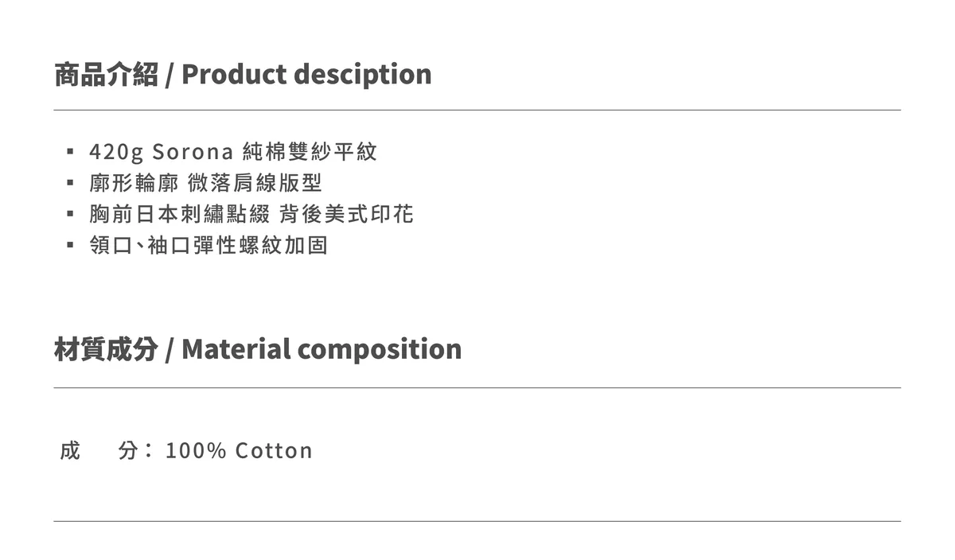Viewport: 955px width, 560px height.
Task: Click the divider line under "Material composition"
Action: click(477, 388)
